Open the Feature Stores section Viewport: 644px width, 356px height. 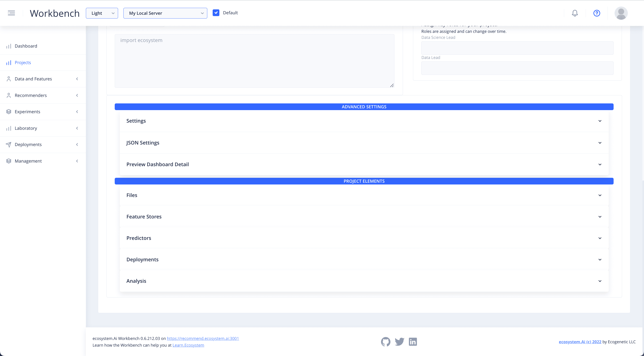pyautogui.click(x=364, y=217)
